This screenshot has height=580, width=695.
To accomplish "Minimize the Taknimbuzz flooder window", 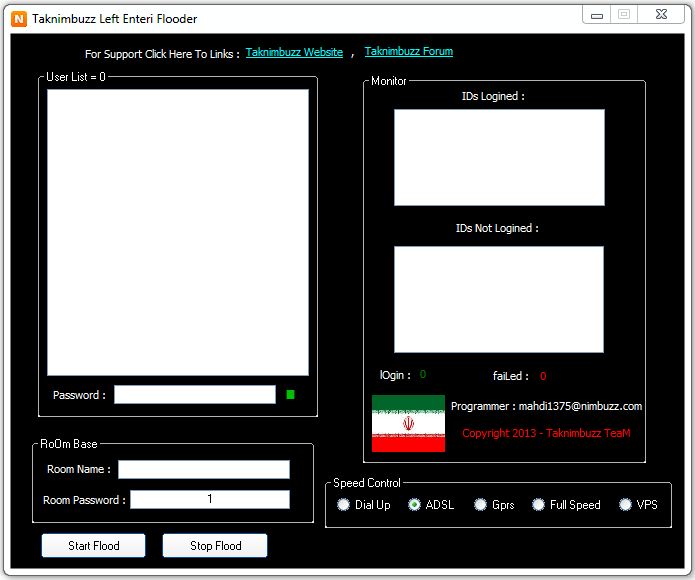I will 597,15.
